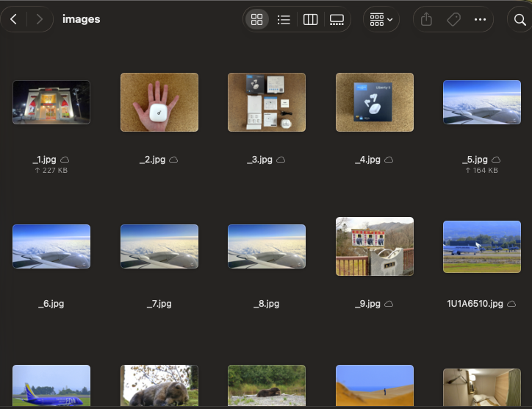
Task: Select the _5.jpg airplane wing thumbnail
Action: [x=482, y=102]
